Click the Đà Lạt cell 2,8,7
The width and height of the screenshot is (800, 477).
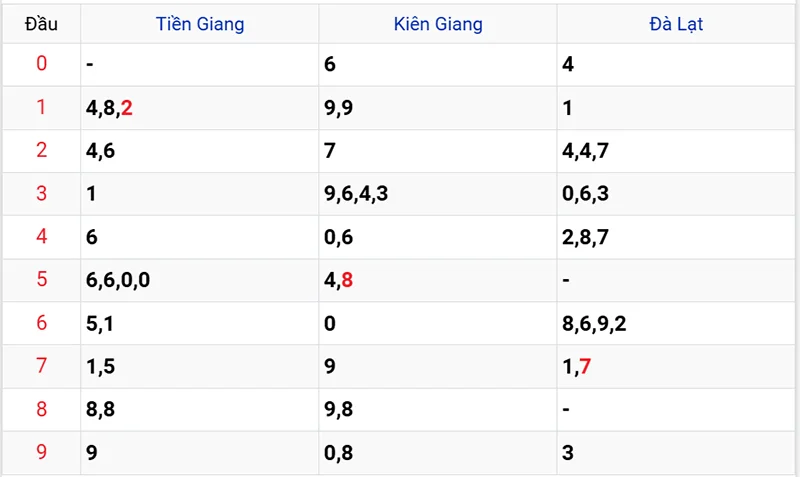click(587, 237)
